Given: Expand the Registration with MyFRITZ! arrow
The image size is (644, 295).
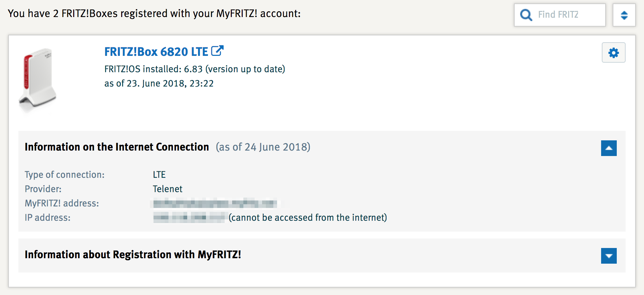Looking at the screenshot, I should coord(609,256).
